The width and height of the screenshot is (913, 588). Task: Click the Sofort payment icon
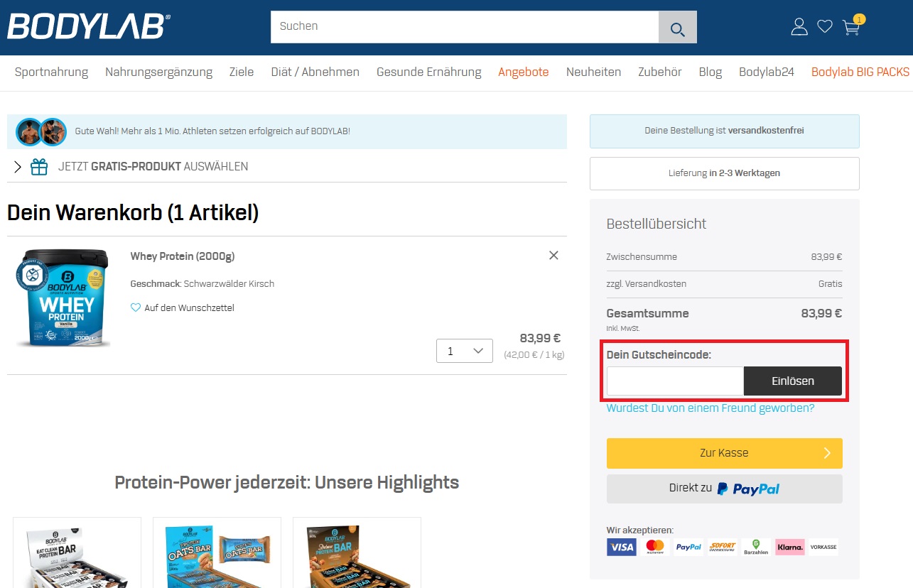click(x=723, y=547)
